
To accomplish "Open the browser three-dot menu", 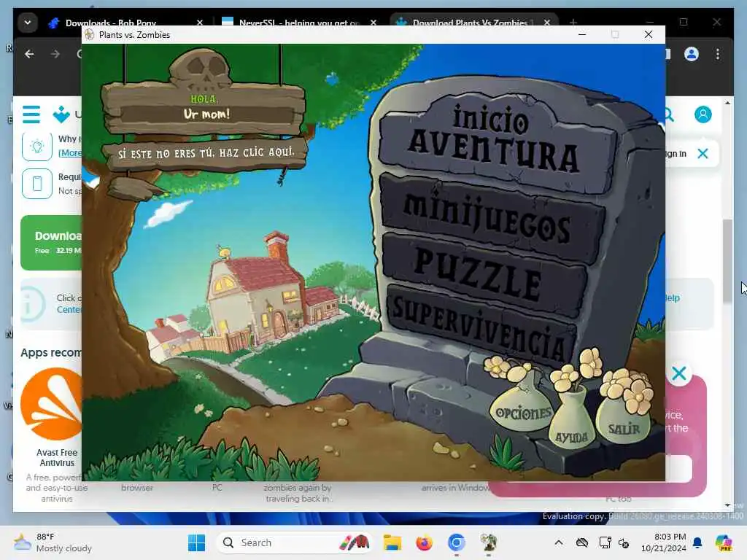I will 718,54.
